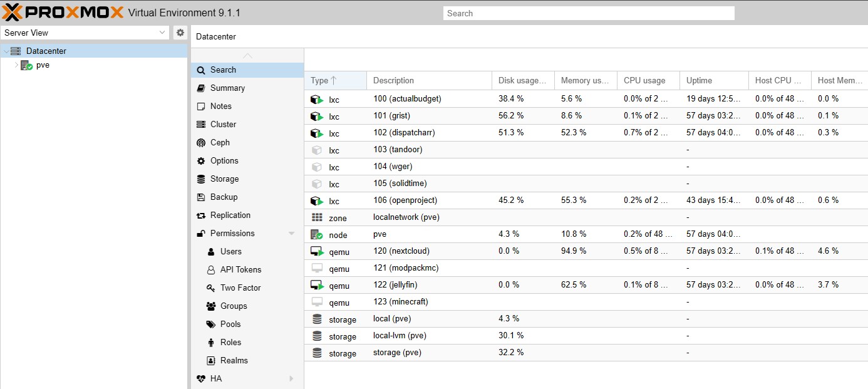Click the storage icon for storage (pve)
This screenshot has height=389, width=868.
click(x=317, y=353)
